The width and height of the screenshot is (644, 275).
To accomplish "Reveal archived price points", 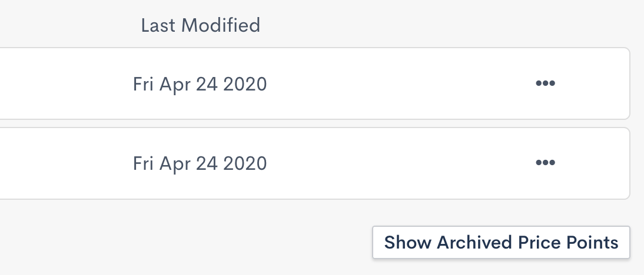I will [501, 242].
